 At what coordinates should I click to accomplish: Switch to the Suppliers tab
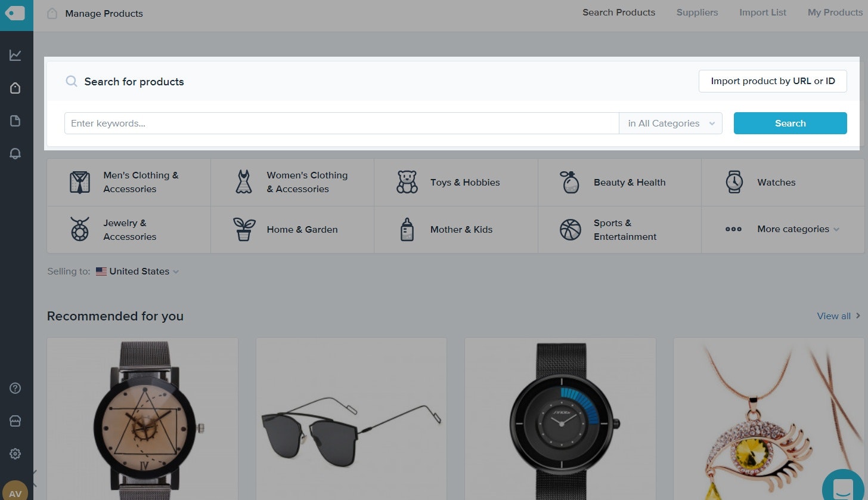(697, 13)
